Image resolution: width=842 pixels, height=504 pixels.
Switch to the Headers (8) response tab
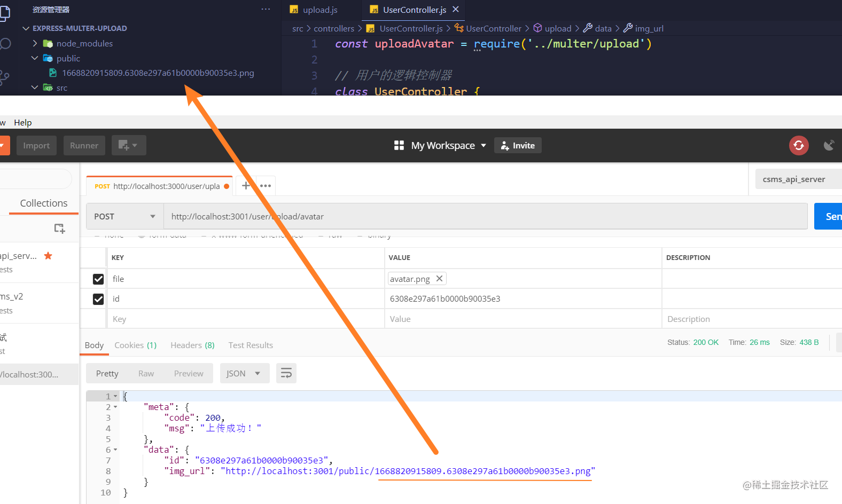pos(192,345)
